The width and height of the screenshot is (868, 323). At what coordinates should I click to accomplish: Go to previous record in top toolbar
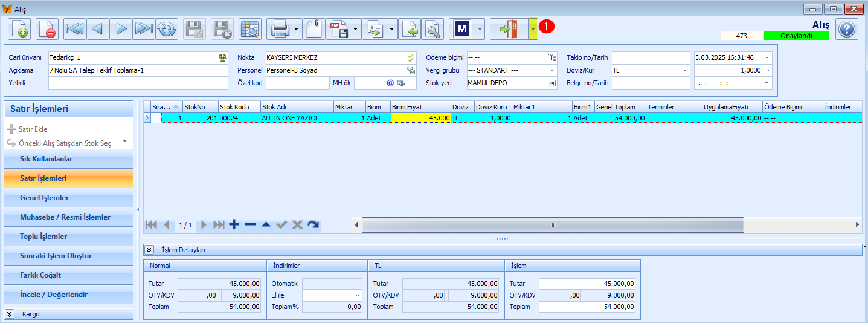[x=98, y=29]
